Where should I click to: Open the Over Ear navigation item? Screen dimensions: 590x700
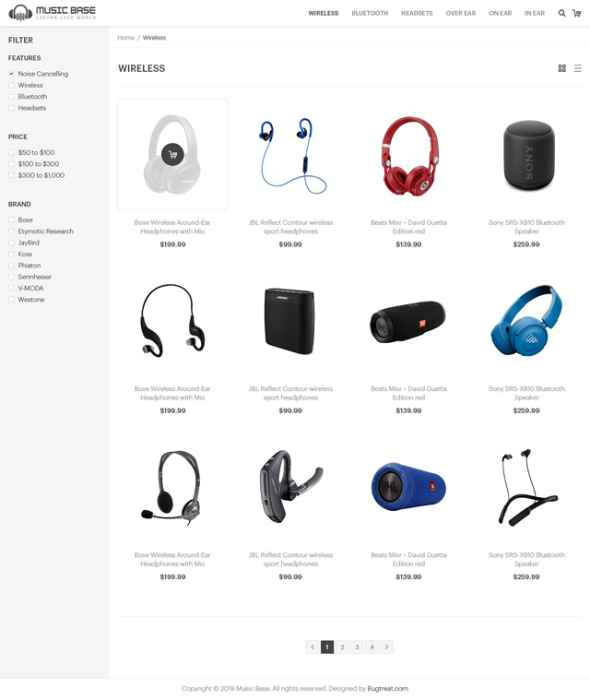(461, 14)
